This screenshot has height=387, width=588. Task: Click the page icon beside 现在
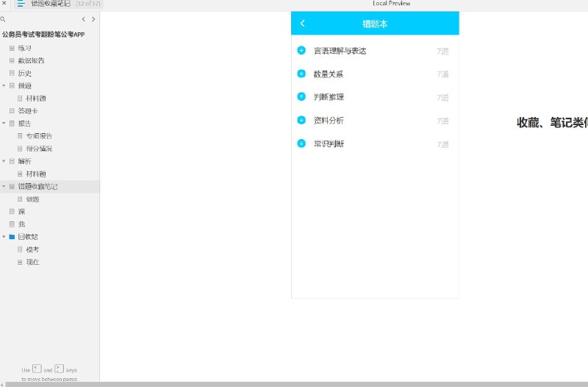20,262
